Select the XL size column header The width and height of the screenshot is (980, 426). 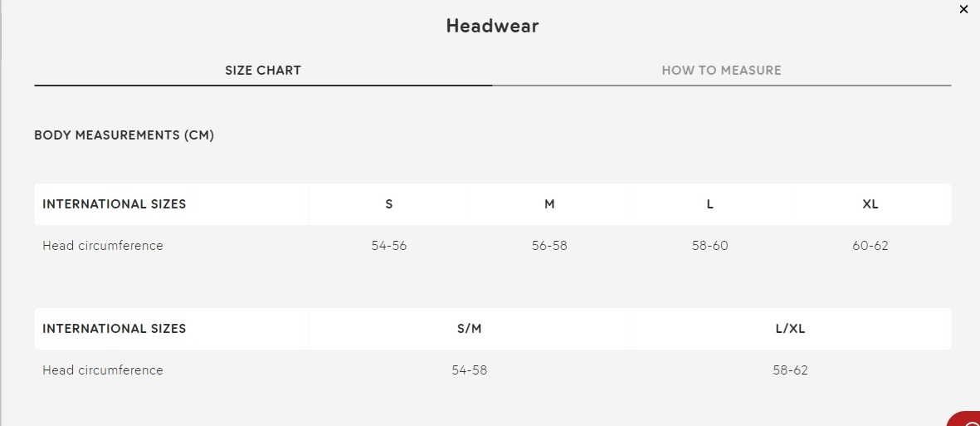point(870,204)
